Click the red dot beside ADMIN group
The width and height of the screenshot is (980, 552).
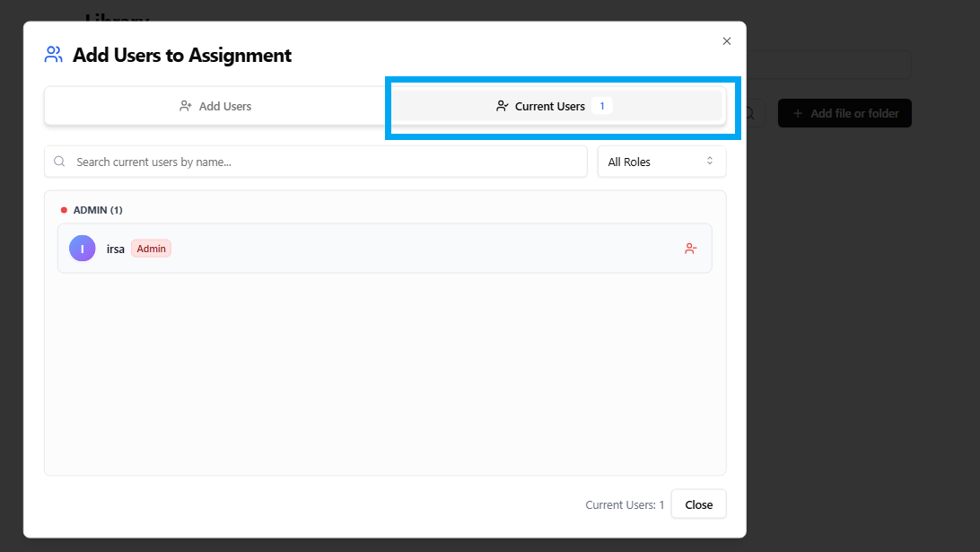64,210
